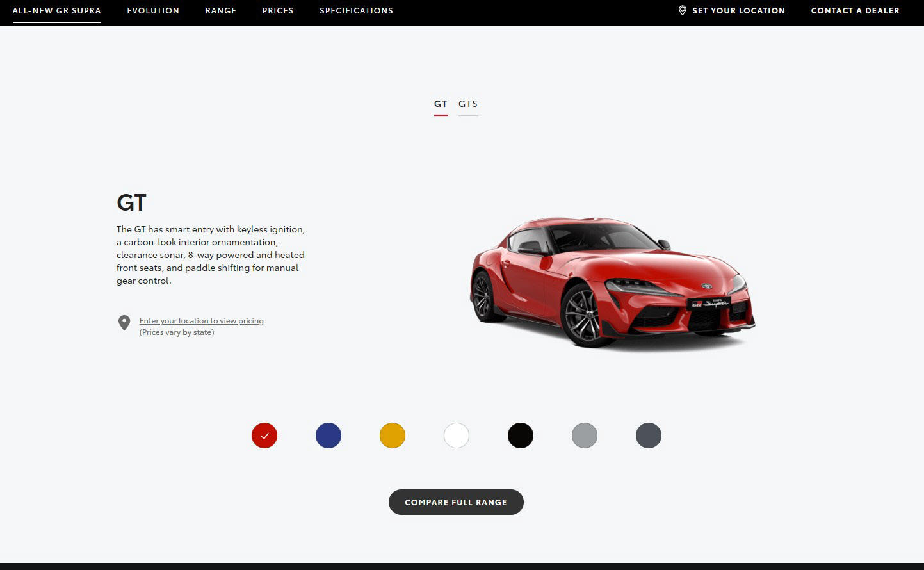Screen dimensions: 924x570
Task: Switch to the GTS grade tab
Action: [x=468, y=104]
